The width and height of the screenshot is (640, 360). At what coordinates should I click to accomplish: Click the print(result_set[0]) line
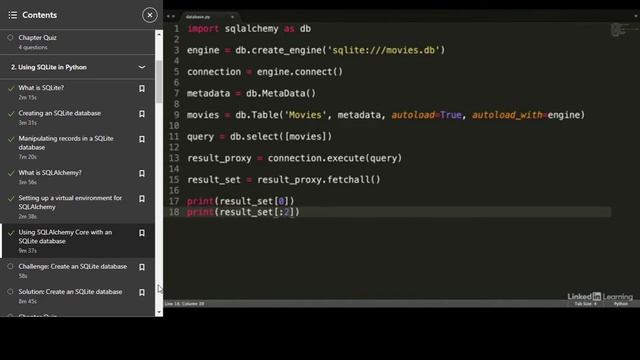coord(240,201)
